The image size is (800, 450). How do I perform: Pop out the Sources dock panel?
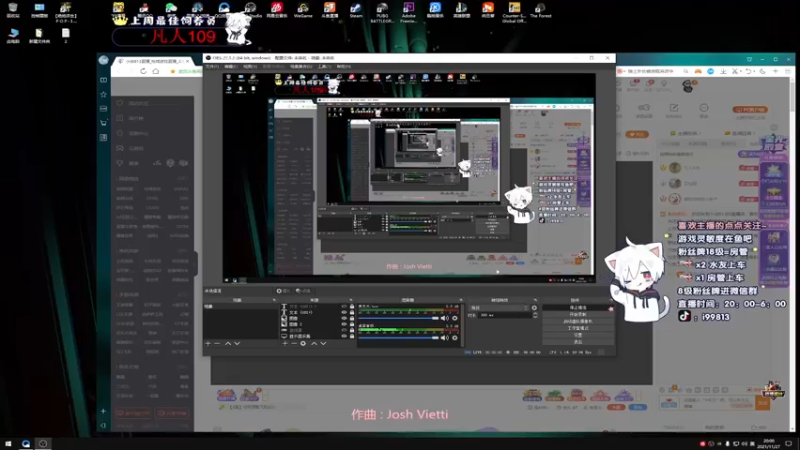(351, 300)
